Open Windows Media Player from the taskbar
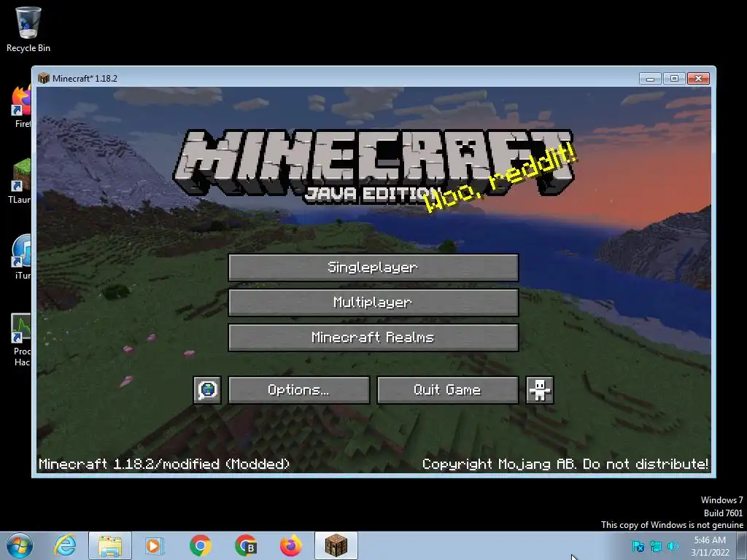Screen dimensions: 747x560 tap(154, 545)
